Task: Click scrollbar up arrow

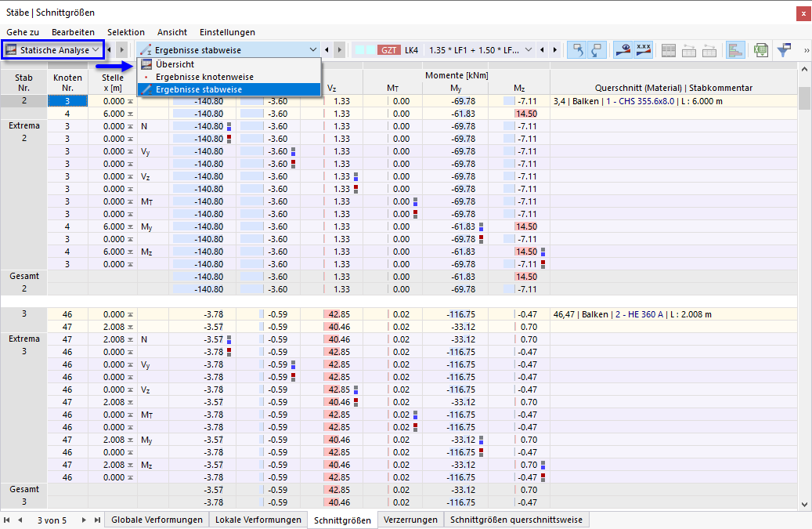Action: (804, 69)
